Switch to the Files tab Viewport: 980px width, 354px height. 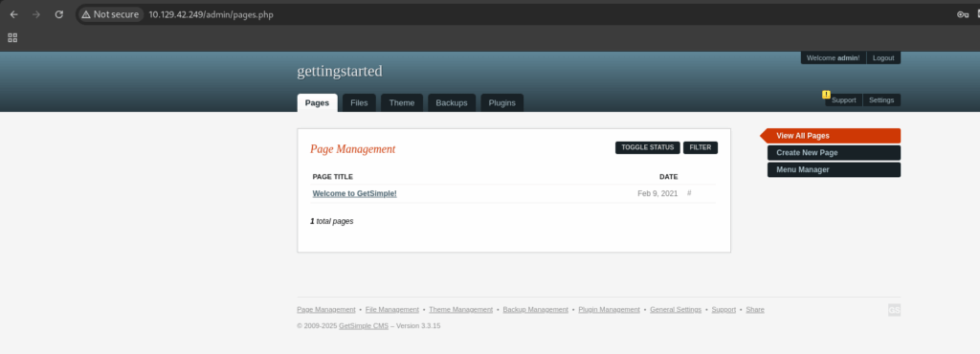coord(360,103)
